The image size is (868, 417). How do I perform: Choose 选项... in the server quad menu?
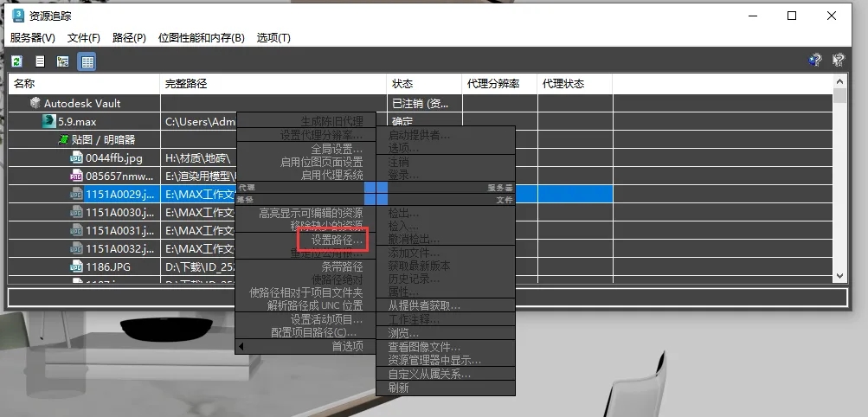click(x=403, y=148)
